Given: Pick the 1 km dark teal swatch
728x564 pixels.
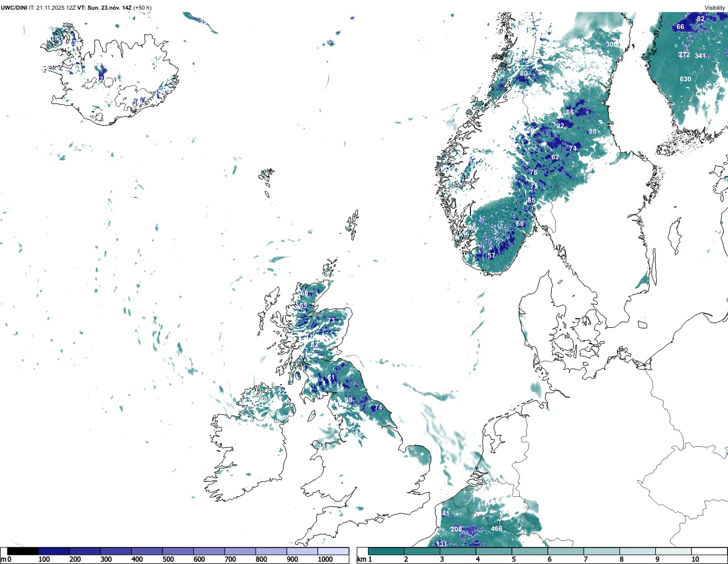Looking at the screenshot, I should [x=386, y=551].
